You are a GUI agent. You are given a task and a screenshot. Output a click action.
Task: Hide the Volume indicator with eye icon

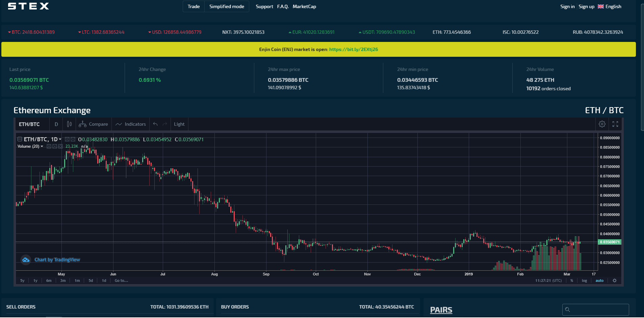pyautogui.click(x=49, y=146)
